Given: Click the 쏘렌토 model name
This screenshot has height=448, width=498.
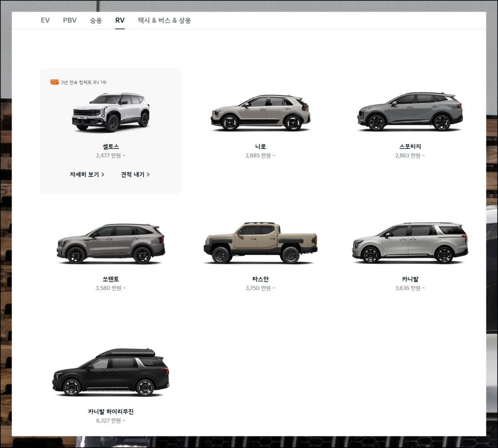Looking at the screenshot, I should 111,279.
